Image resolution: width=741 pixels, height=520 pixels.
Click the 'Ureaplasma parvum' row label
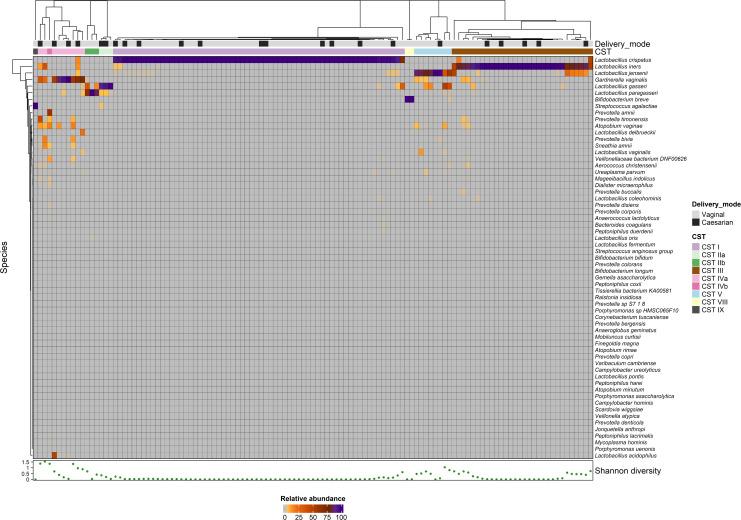(620, 173)
